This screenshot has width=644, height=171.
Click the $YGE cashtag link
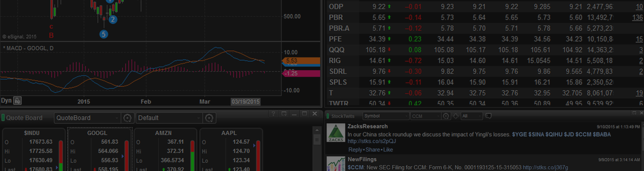(519, 134)
